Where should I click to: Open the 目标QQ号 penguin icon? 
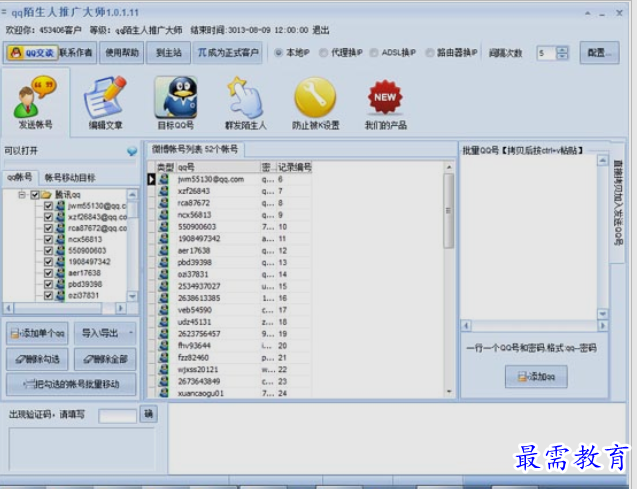tap(176, 97)
